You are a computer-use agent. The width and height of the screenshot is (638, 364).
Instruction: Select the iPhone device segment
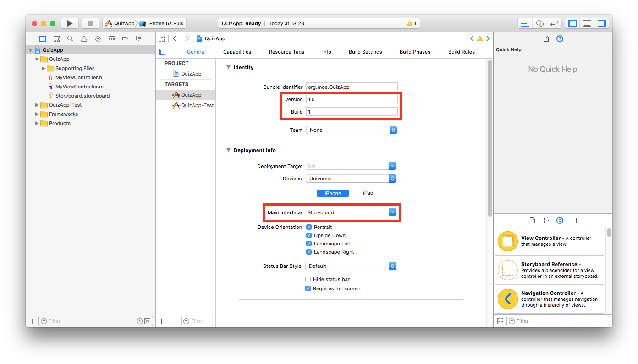[333, 193]
